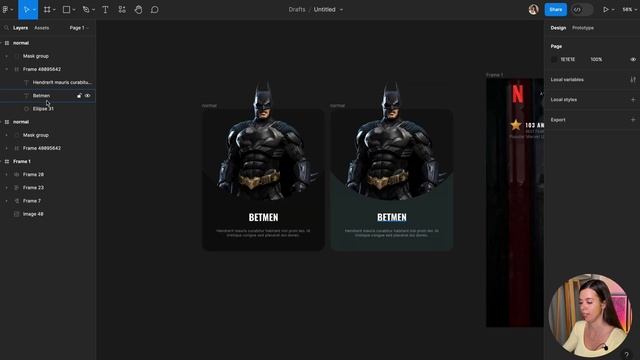Collapse the Frame 1 layer group
Image resolution: width=640 pixels, height=360 pixels.
click(x=1, y=162)
